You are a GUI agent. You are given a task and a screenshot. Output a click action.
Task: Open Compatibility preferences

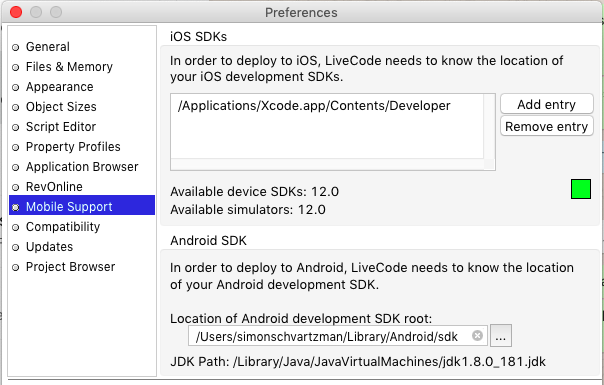coord(82,227)
